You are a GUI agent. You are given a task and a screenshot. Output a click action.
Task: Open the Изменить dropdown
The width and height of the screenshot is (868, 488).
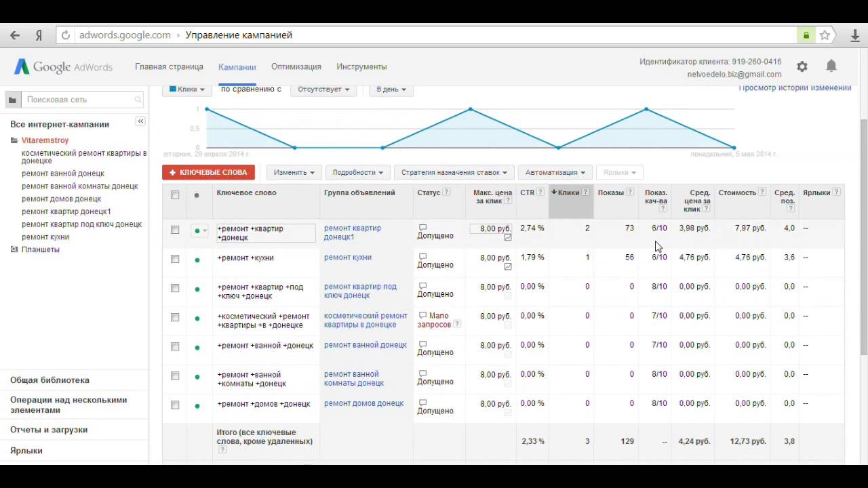coord(294,172)
